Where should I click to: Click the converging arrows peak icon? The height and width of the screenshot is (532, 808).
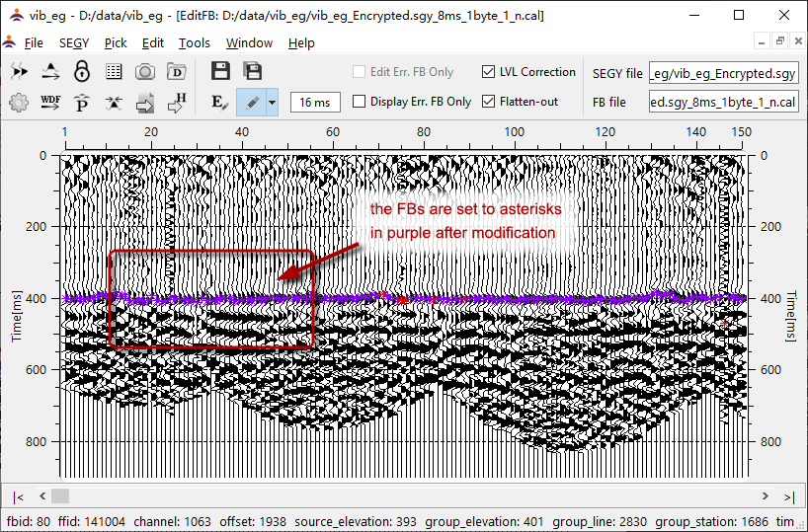pos(114,103)
